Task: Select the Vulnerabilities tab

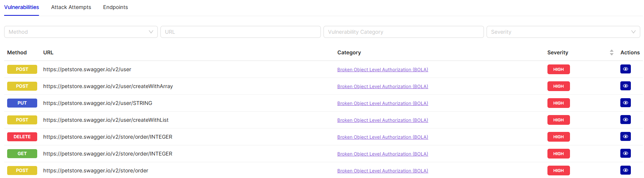Action: 21,7
